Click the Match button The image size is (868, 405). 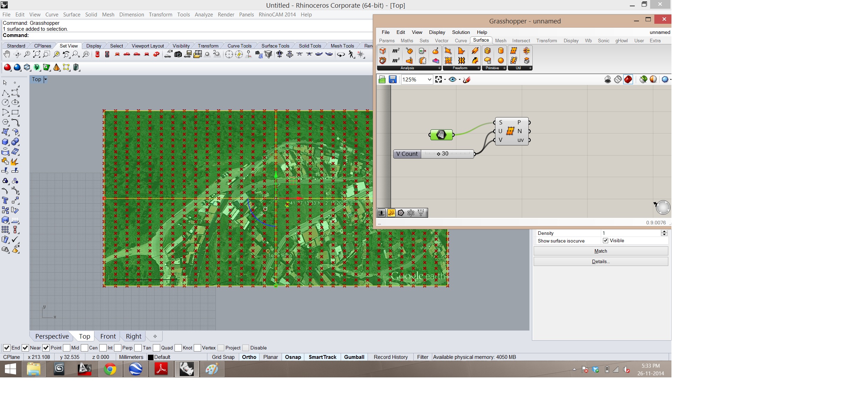pyautogui.click(x=600, y=251)
